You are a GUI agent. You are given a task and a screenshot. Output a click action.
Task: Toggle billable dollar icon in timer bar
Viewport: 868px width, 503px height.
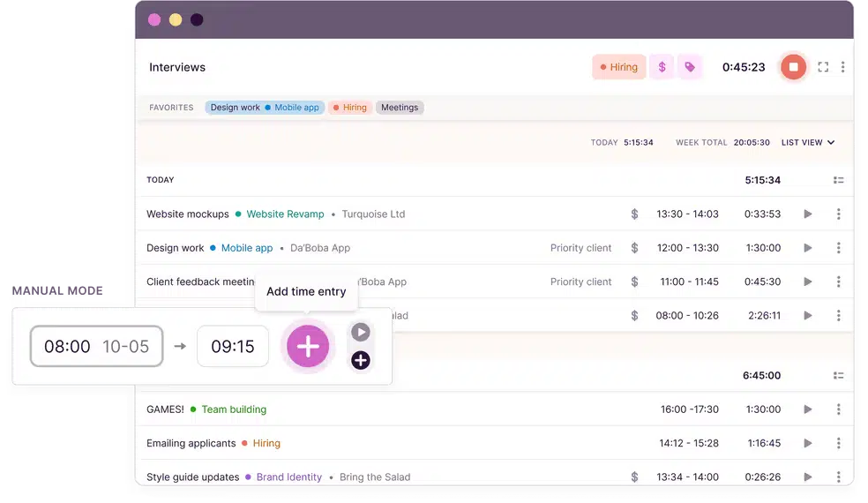click(x=662, y=67)
